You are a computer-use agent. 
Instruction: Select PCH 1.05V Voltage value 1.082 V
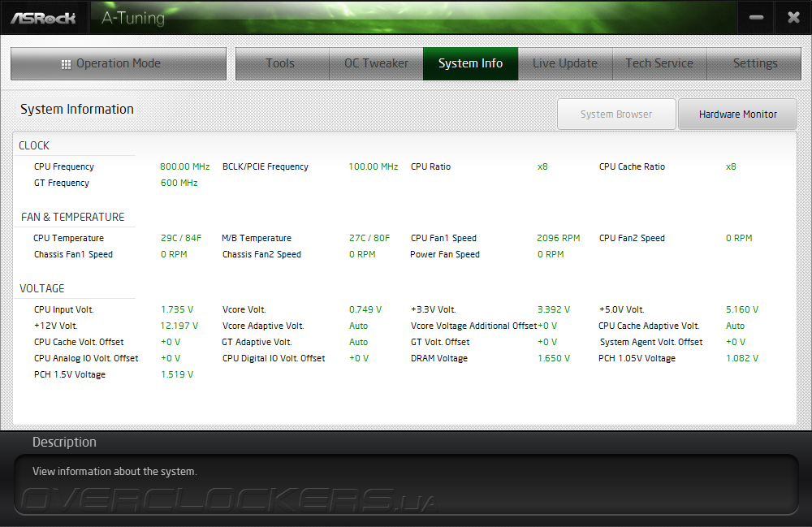pos(742,358)
